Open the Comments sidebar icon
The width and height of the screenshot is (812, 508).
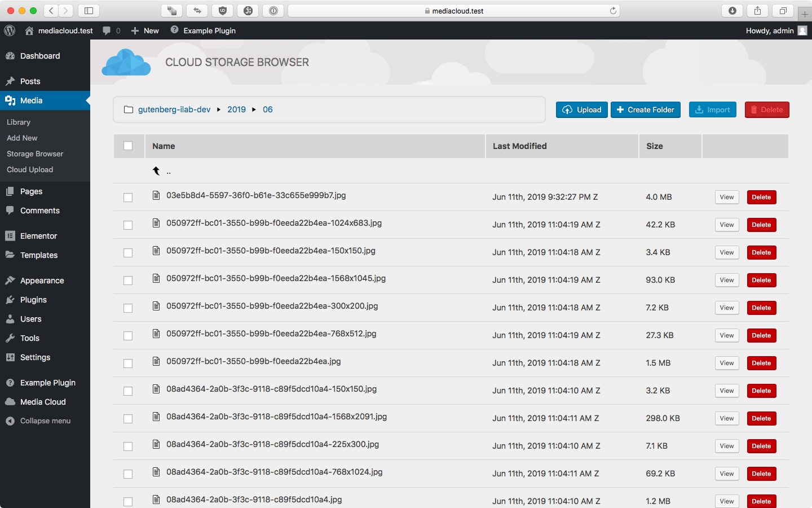[x=10, y=211]
